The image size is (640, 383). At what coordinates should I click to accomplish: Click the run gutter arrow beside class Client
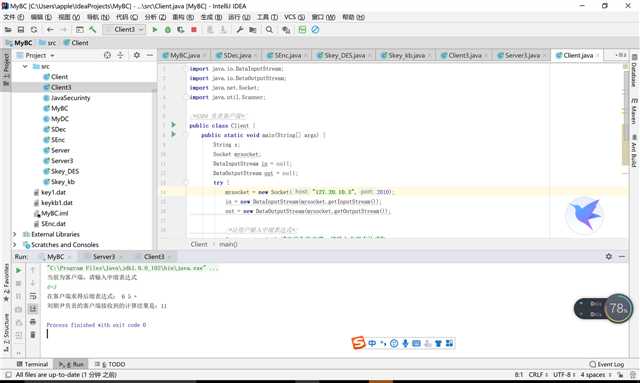click(173, 125)
